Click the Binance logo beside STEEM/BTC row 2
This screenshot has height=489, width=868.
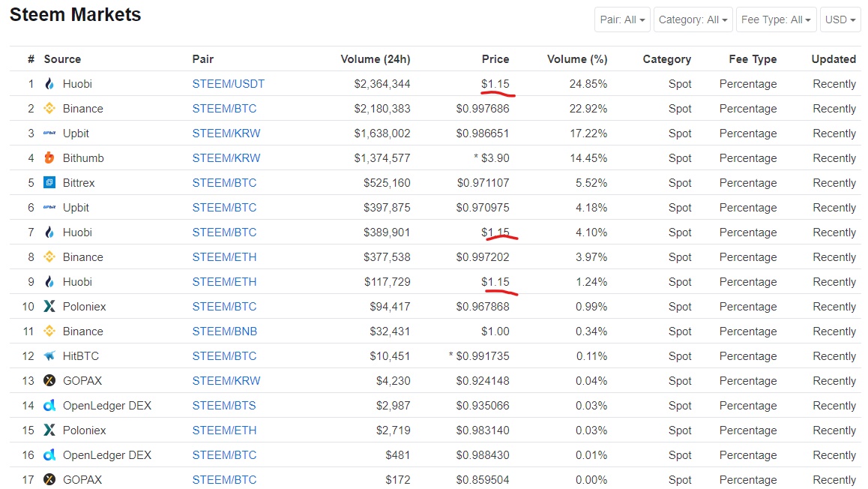[x=49, y=109]
